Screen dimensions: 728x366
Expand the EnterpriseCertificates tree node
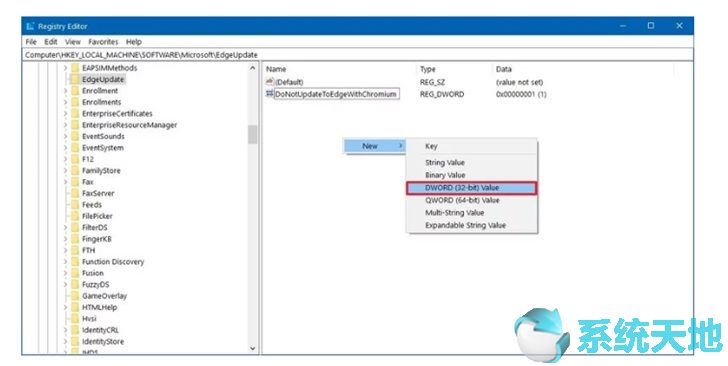coord(65,114)
